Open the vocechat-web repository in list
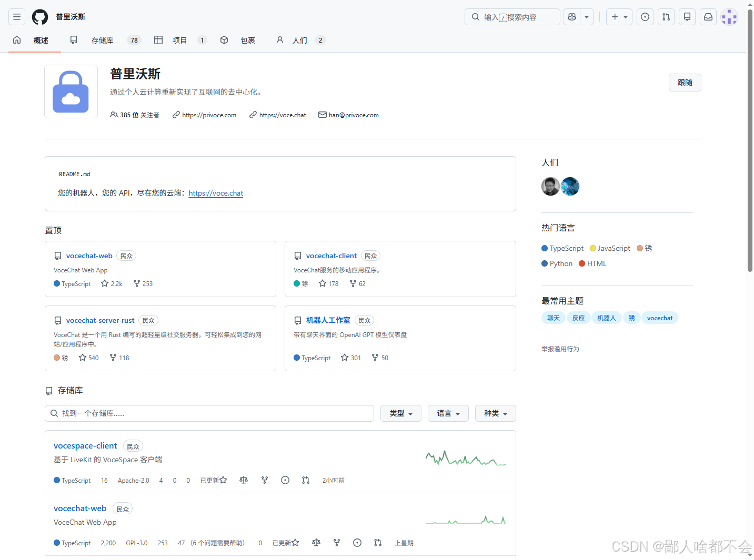 click(x=80, y=508)
